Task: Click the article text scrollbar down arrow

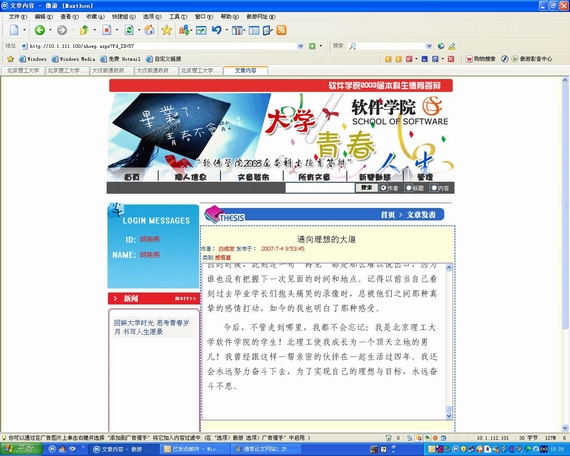Action: click(449, 415)
